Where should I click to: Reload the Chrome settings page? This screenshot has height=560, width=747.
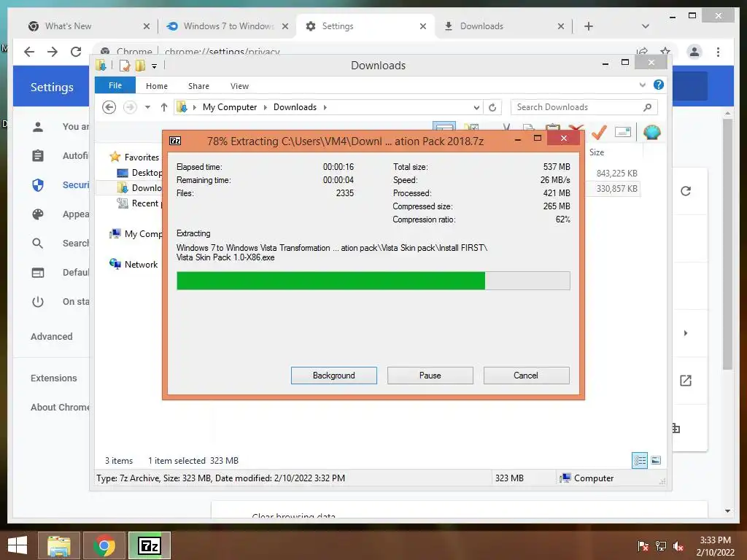point(76,52)
